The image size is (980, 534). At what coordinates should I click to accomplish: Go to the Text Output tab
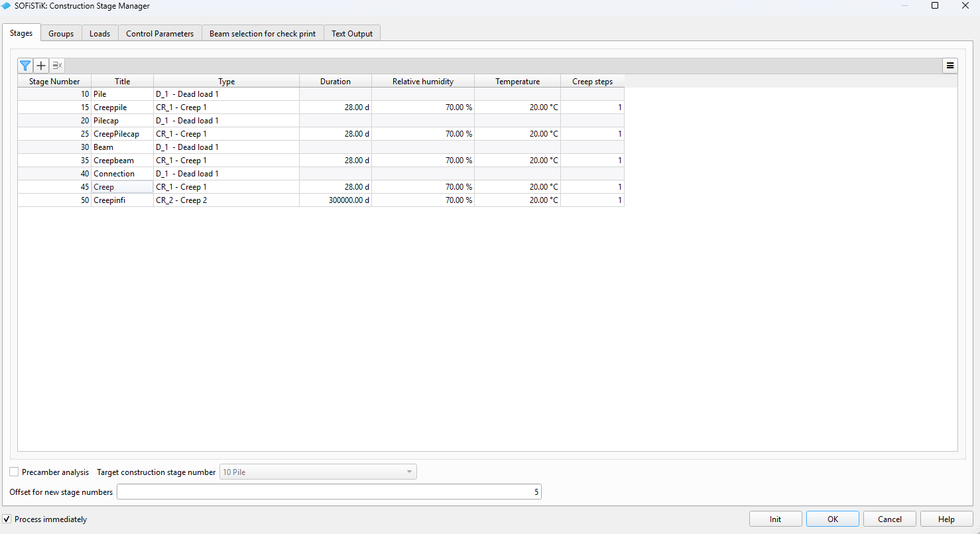click(x=352, y=33)
